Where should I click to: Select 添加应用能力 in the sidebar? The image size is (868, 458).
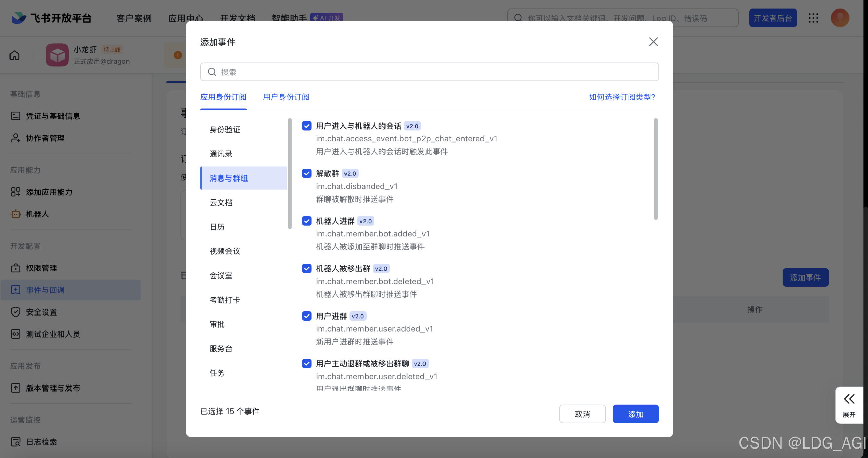click(49, 192)
